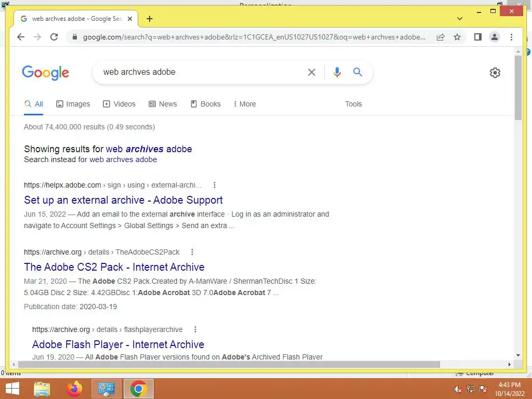Open the options dots for the TheAdobeCS2Pack result
Image resolution: width=532 pixels, height=399 pixels.
coord(192,252)
